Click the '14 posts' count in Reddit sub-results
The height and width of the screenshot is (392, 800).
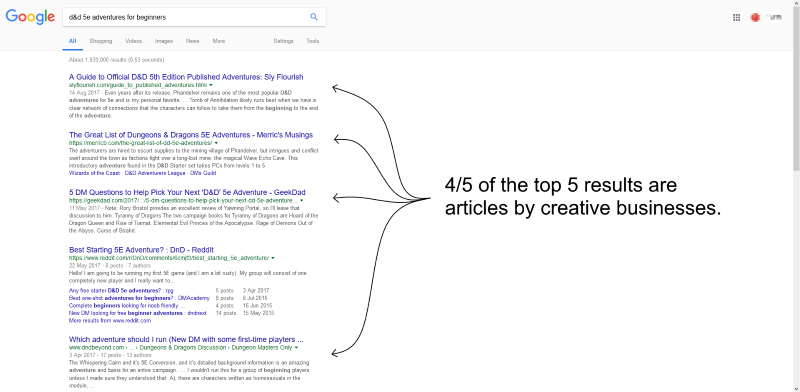pyautogui.click(x=226, y=312)
